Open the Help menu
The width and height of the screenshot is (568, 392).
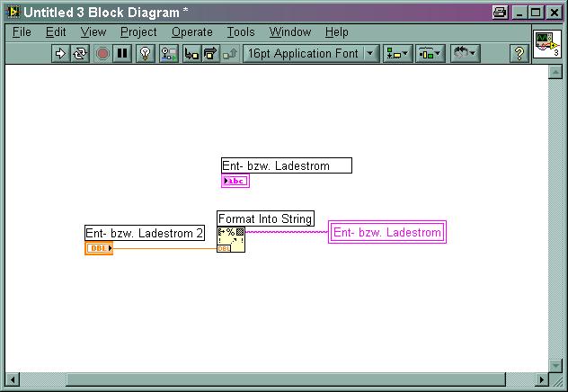(x=336, y=32)
